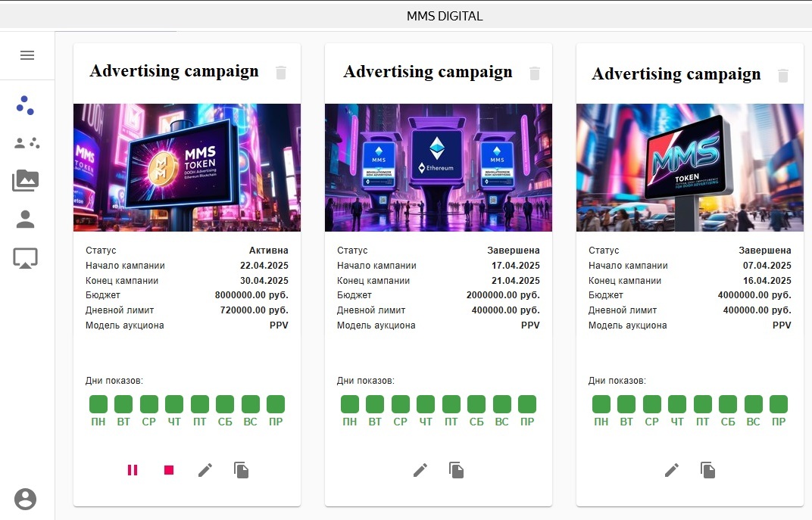Pause the active campaign
Screen dimensions: 812x520
133,470
